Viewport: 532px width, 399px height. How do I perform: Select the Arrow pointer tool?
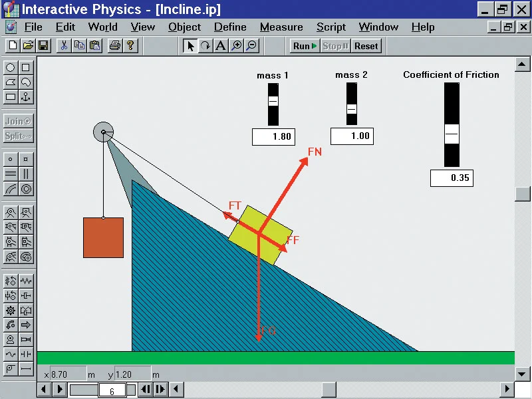pos(190,46)
